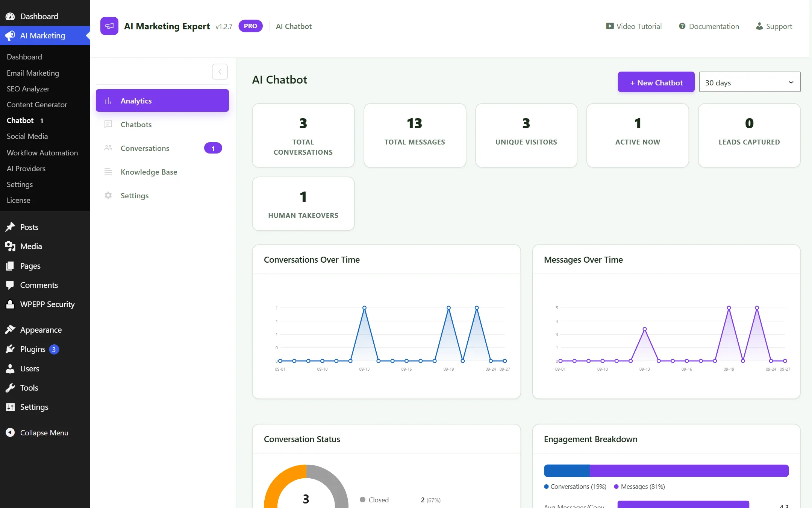Open AI Providers submenu item

pyautogui.click(x=26, y=168)
